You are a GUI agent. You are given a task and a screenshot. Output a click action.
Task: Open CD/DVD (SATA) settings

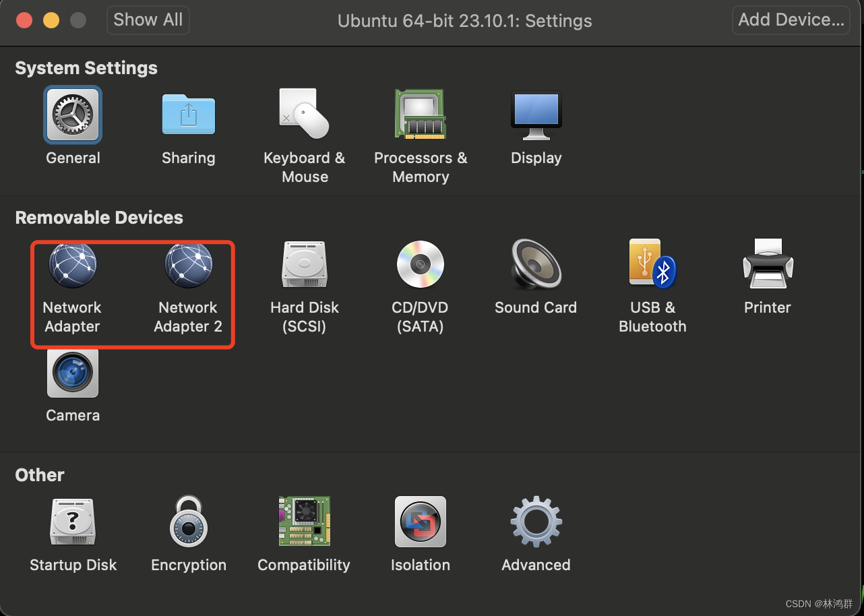(x=421, y=265)
